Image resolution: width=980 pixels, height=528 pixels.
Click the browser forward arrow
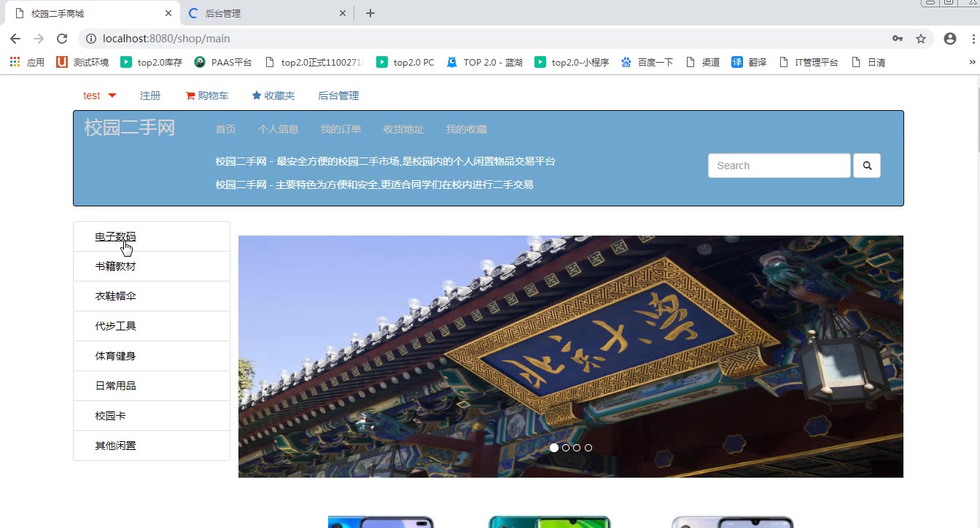click(x=39, y=39)
